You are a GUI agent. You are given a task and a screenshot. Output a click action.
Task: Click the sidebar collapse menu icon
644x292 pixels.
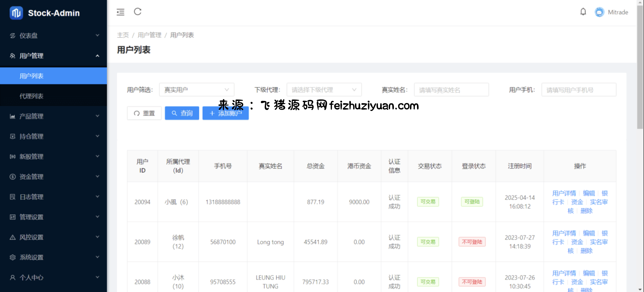(120, 12)
